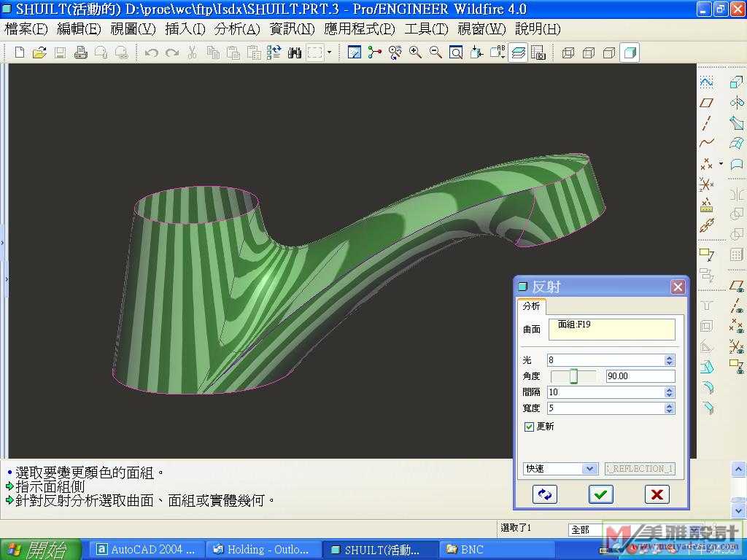Switch to AutoCAD 2004 in taskbar

point(146,549)
